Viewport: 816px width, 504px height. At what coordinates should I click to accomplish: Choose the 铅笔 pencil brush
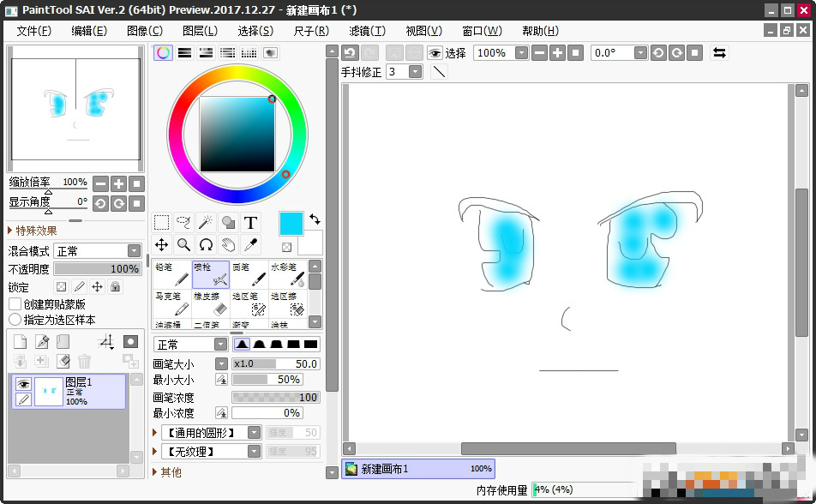172,274
